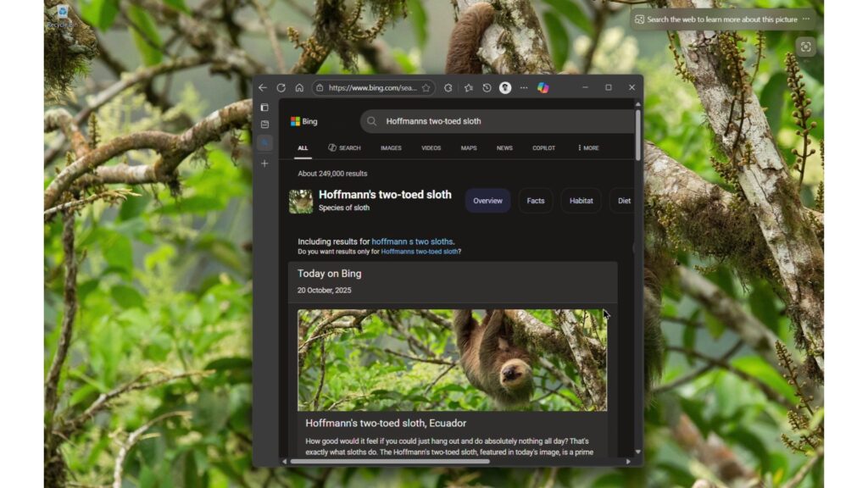Click the browser refresh icon
Screen dimensions: 868x488
point(280,87)
